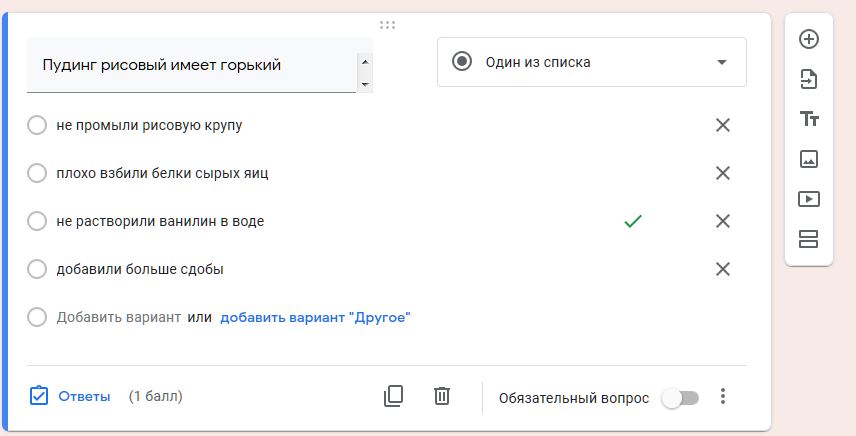Remove option не растворили ванилин в воде
Image resolution: width=856 pixels, height=436 pixels.
point(723,221)
